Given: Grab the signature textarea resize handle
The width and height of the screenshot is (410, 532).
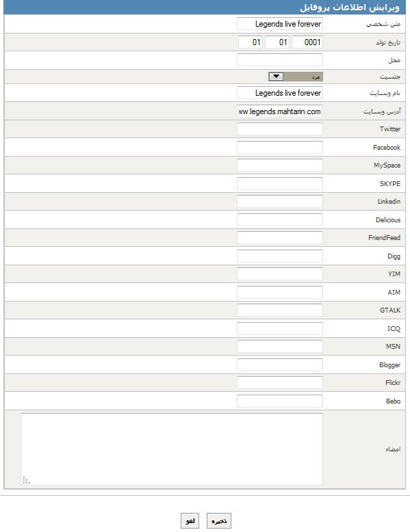Looking at the screenshot, I should pos(27,480).
